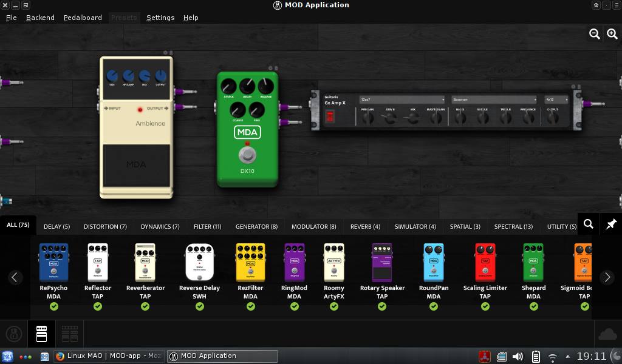
Task: Open settings gear above Ambience pedal
Action: 165,53
